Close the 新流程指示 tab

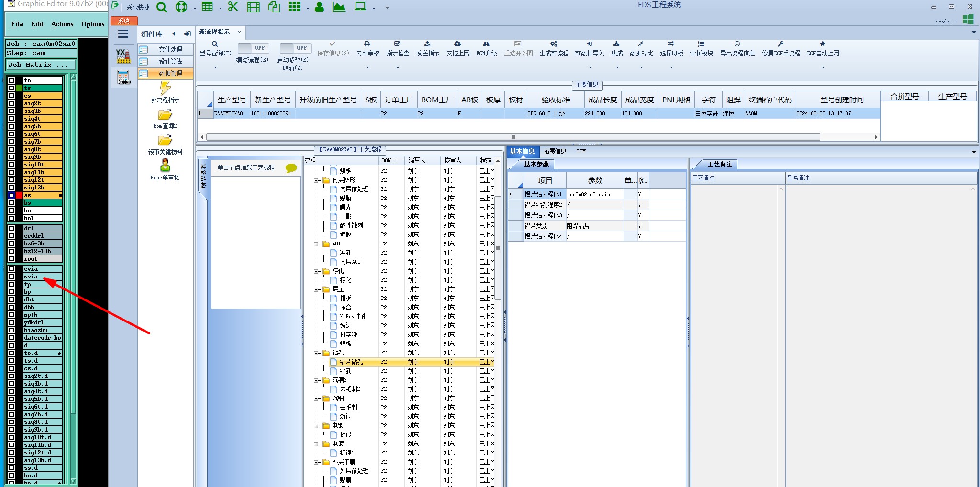point(239,32)
